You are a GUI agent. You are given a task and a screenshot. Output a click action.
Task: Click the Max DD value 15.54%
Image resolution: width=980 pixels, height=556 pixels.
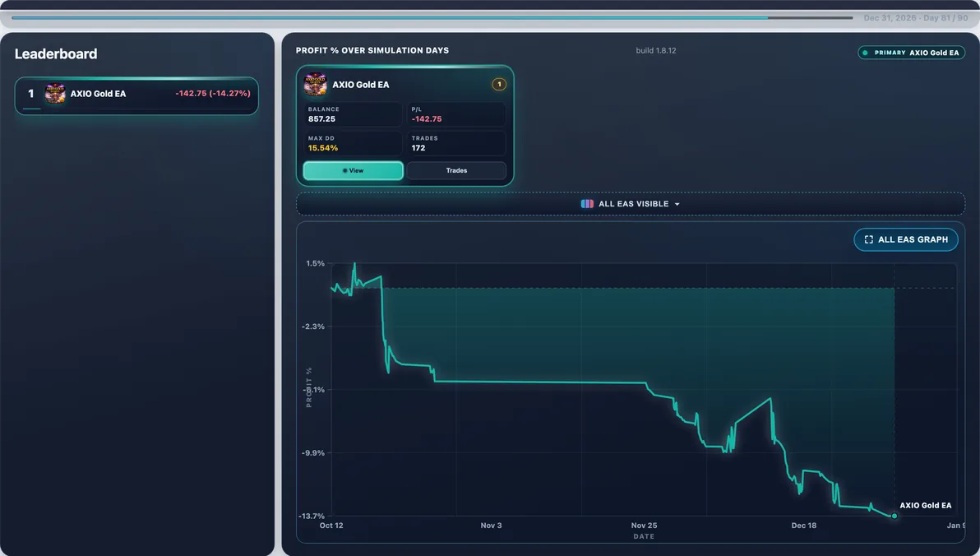coord(323,148)
